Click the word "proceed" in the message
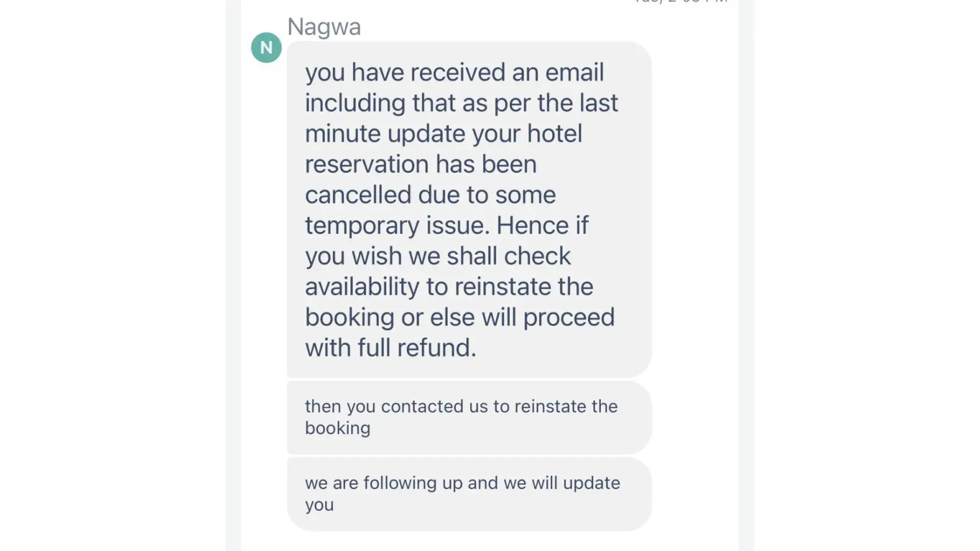Viewport: 980px width, 551px height. click(568, 317)
